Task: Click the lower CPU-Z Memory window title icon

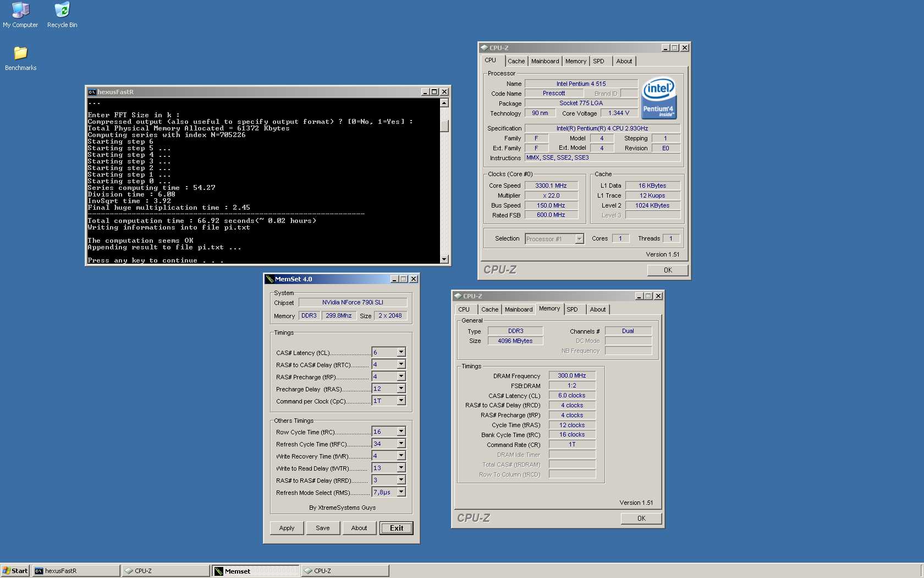Action: point(458,296)
